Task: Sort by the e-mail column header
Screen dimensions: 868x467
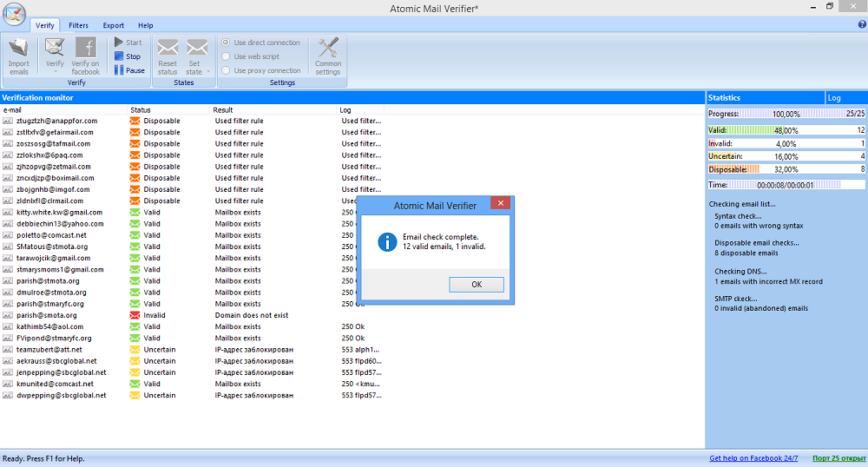Action: point(63,110)
